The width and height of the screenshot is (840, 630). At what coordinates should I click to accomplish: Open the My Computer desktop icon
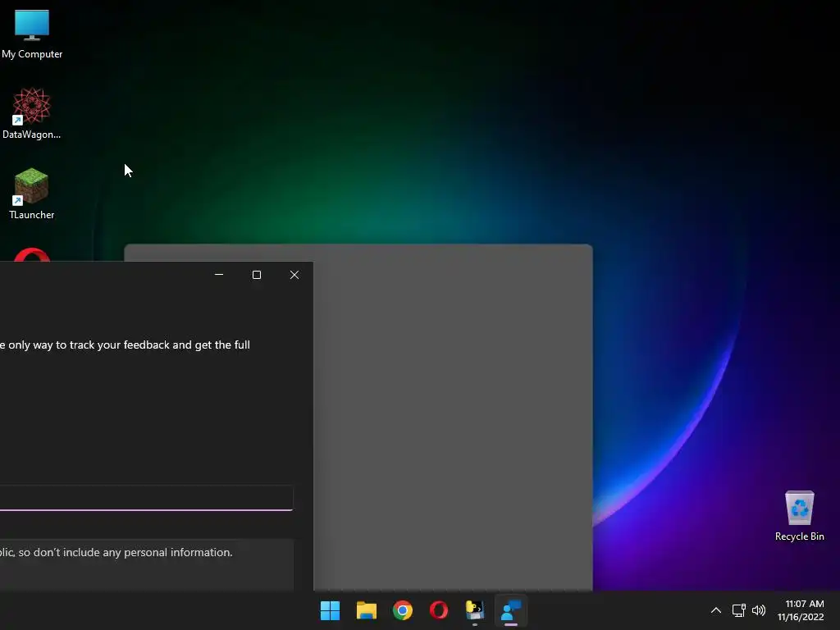tap(32, 34)
